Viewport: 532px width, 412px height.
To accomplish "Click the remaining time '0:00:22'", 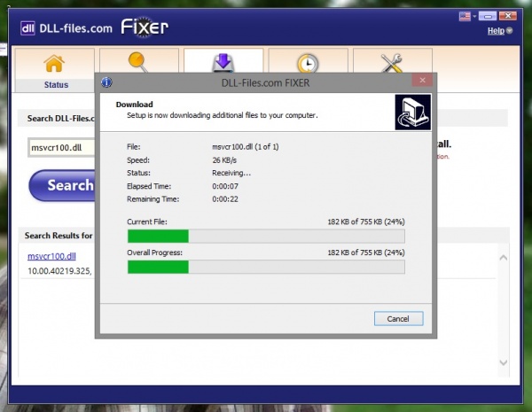I will pos(225,199).
